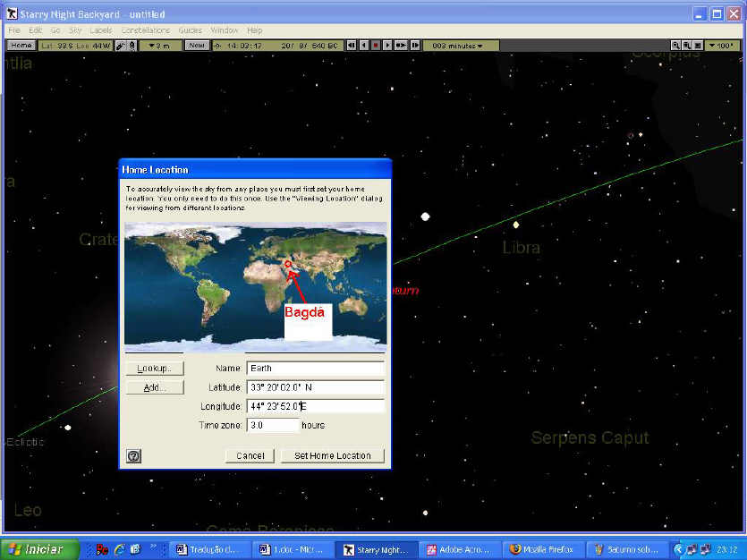
Task: Click the square icon next to the zoom icons
Action: tap(698, 46)
